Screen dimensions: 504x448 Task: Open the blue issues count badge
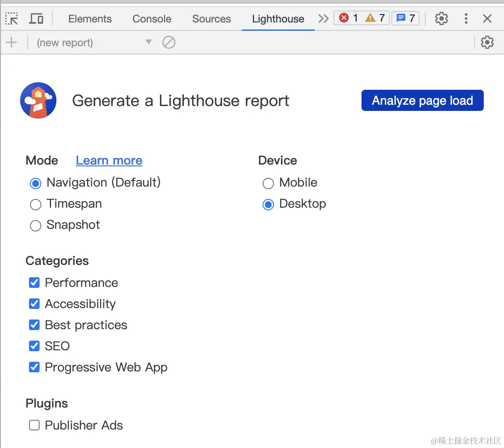pos(405,18)
